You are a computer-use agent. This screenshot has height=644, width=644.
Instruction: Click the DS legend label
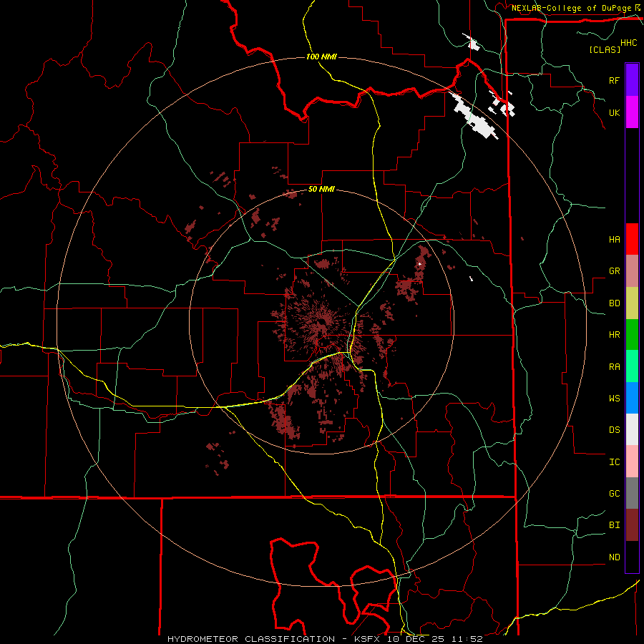coord(614,430)
